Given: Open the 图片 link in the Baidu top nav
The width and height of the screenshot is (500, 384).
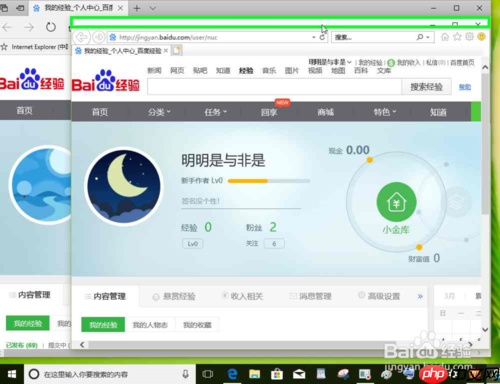Looking at the screenshot, I should [x=292, y=71].
